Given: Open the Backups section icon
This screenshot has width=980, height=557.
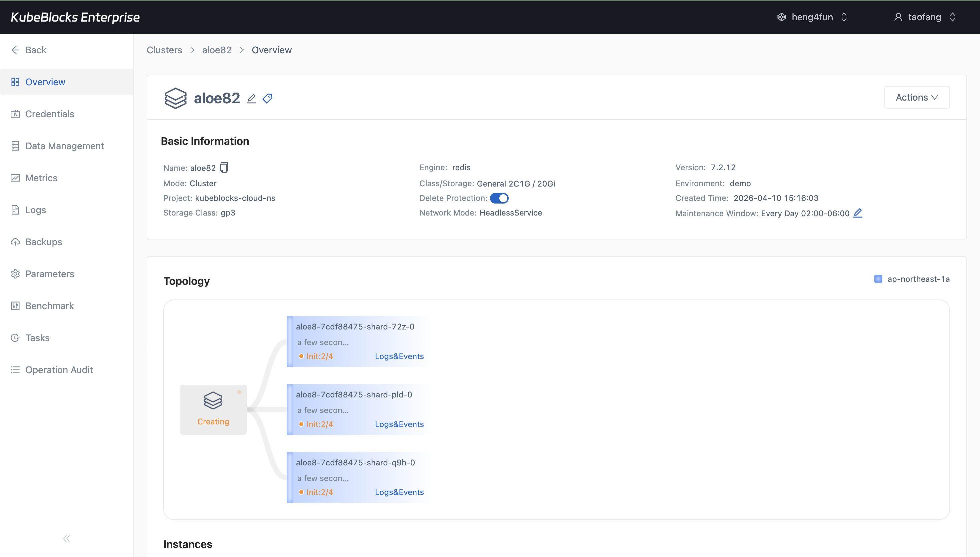Looking at the screenshot, I should tap(15, 242).
